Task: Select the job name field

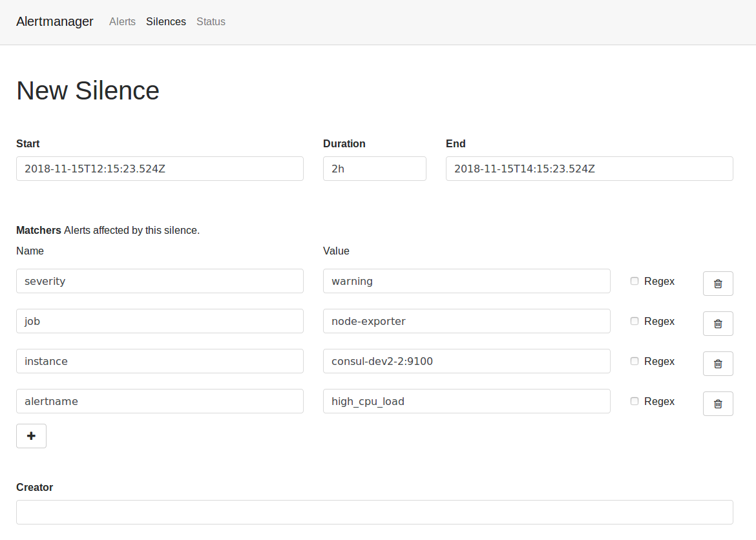Action: pos(160,321)
